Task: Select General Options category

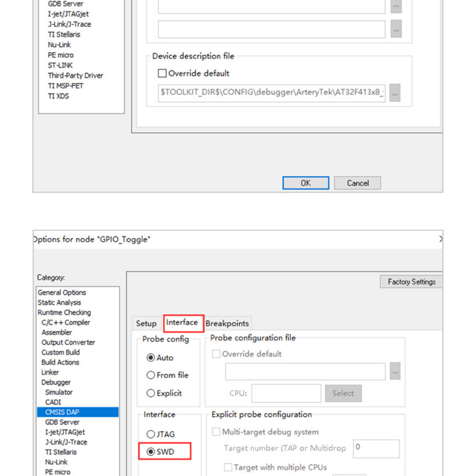Action: [x=62, y=293]
